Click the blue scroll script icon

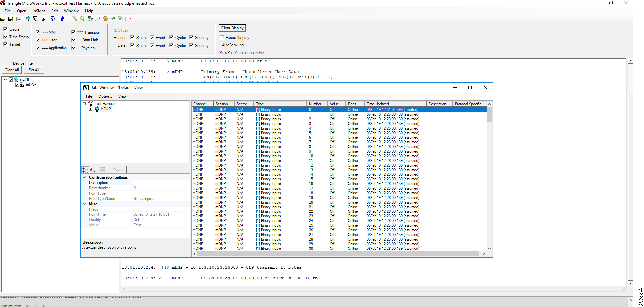click(x=98, y=19)
